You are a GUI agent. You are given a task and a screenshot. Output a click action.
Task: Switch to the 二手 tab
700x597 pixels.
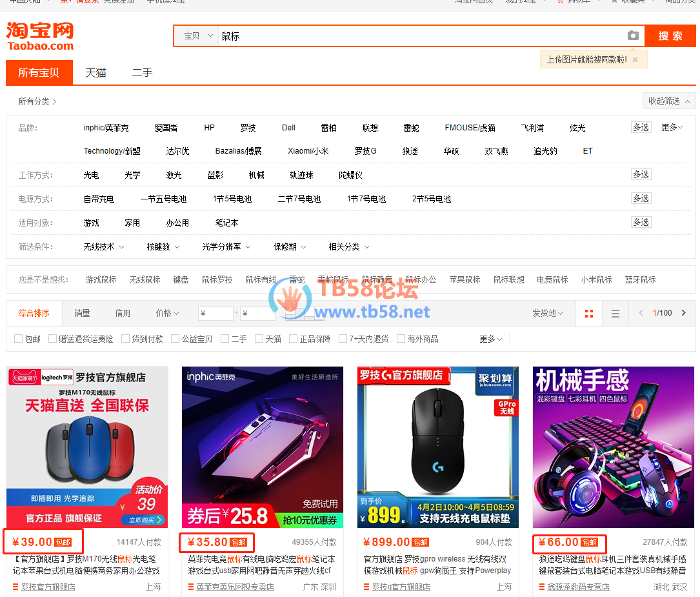[143, 72]
